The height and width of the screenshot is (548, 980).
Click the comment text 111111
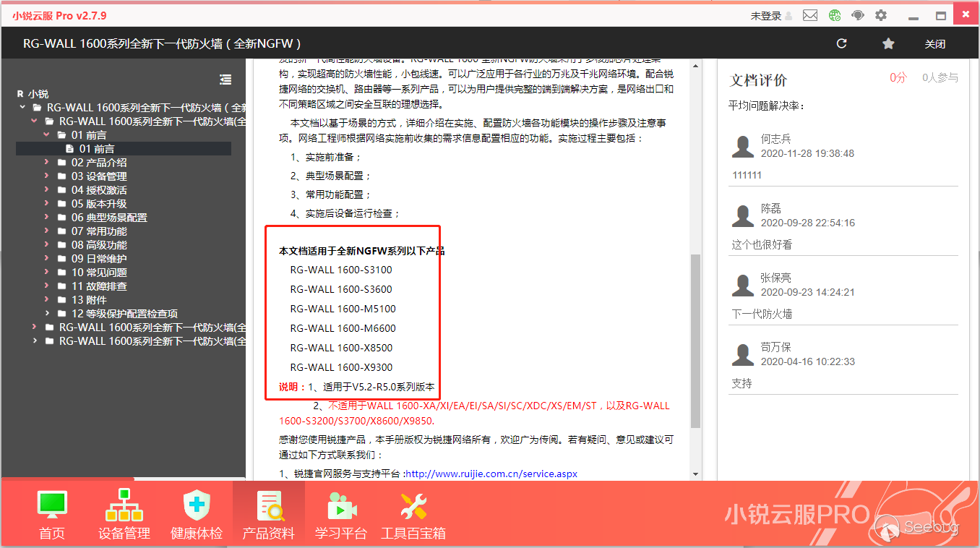point(747,176)
